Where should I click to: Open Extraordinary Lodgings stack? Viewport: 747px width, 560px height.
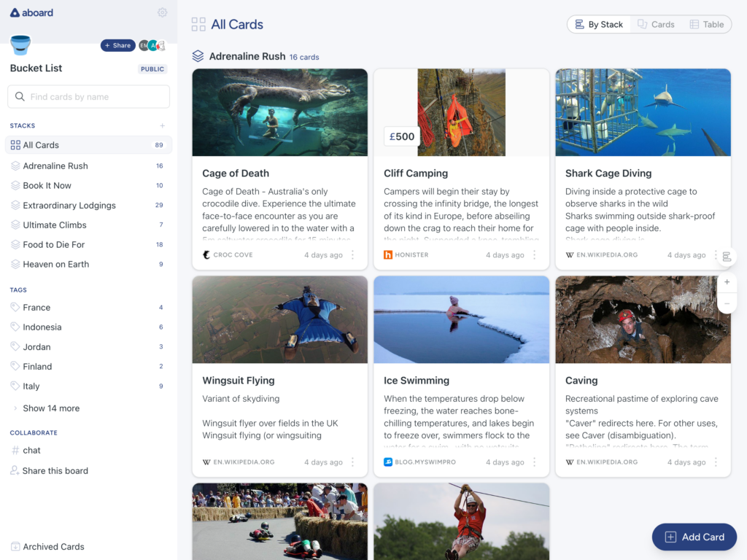coord(88,205)
